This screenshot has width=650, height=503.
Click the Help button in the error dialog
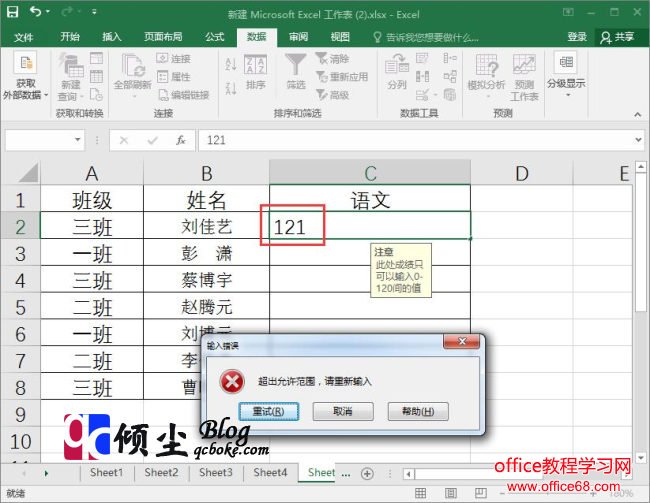click(418, 411)
